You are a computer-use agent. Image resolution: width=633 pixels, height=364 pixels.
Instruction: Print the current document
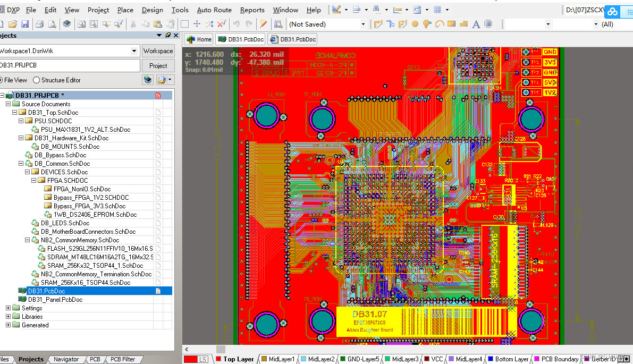[x=39, y=24]
